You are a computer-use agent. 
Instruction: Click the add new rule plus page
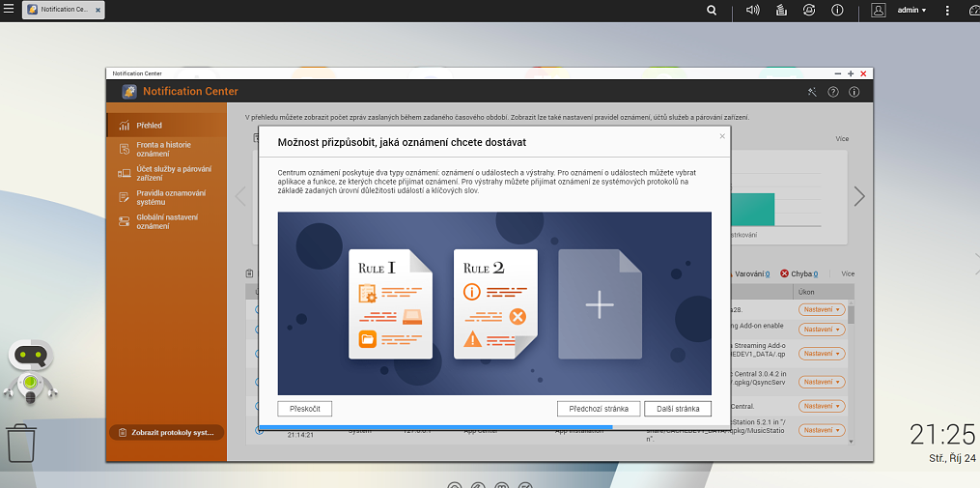600,304
